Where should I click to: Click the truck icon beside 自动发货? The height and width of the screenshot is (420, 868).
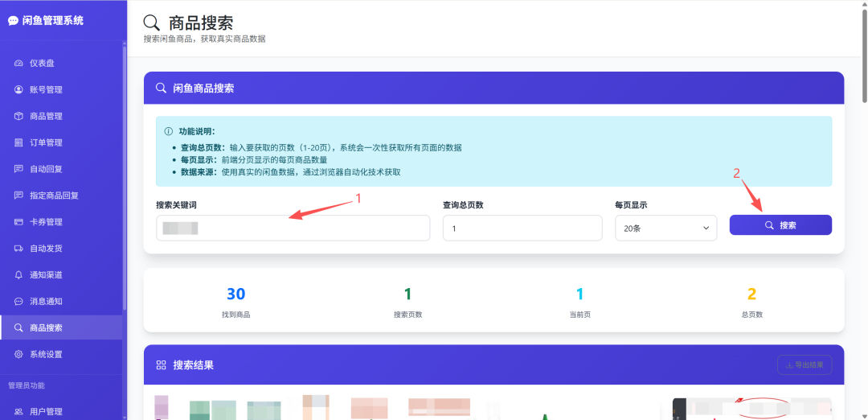(18, 249)
